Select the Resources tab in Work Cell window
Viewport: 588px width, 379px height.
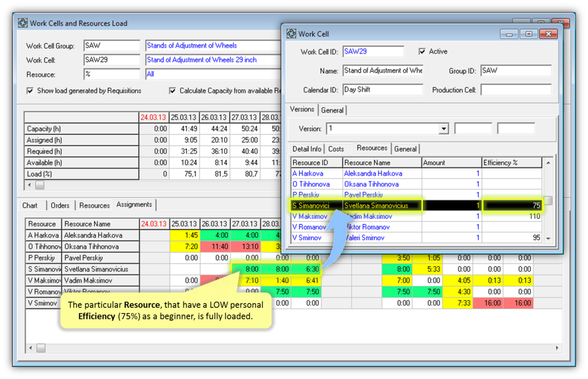click(x=372, y=148)
